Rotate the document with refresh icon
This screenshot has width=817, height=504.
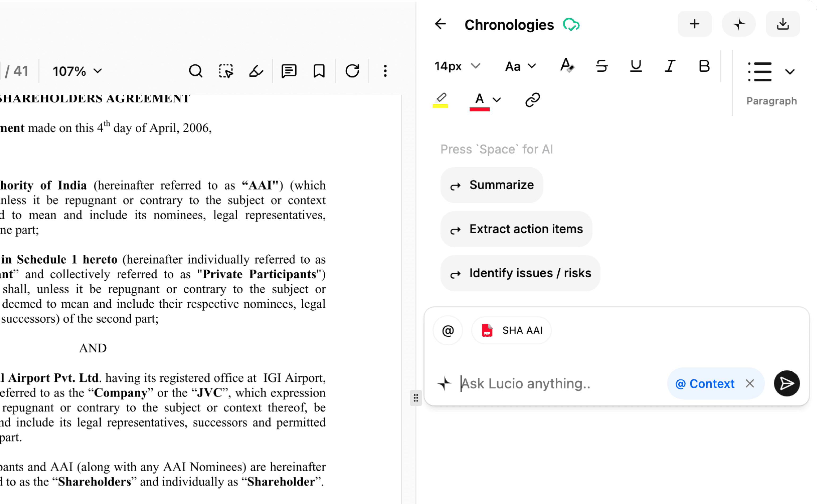click(352, 71)
